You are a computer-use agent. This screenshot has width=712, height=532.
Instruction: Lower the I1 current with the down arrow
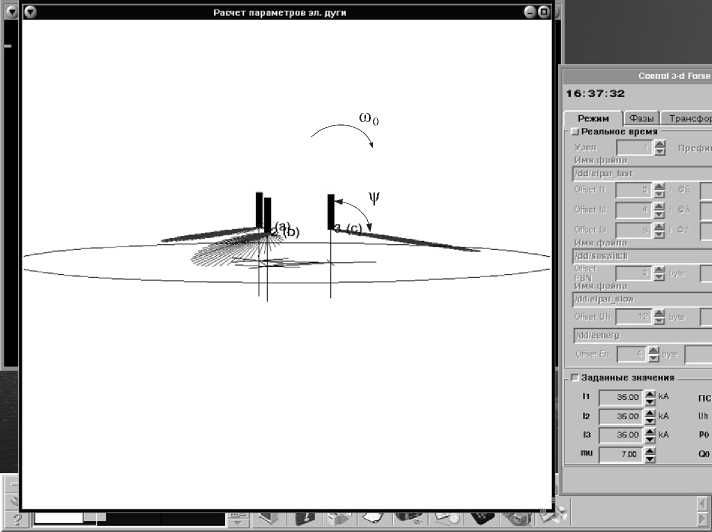[650, 402]
